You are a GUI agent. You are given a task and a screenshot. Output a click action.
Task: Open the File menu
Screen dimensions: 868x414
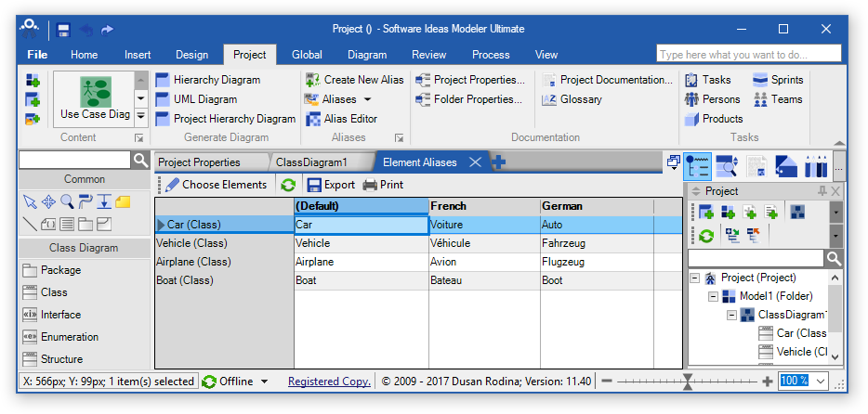[38, 55]
